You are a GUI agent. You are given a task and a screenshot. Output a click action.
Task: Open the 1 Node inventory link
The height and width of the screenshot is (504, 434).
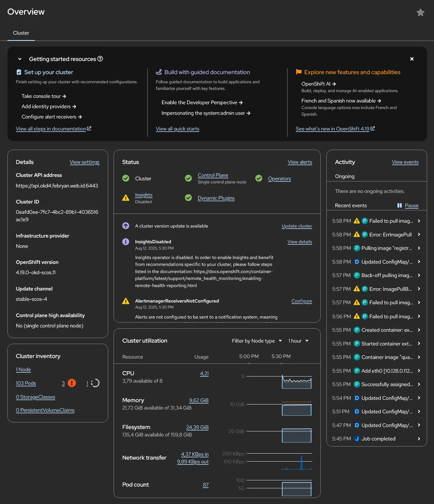23,369
